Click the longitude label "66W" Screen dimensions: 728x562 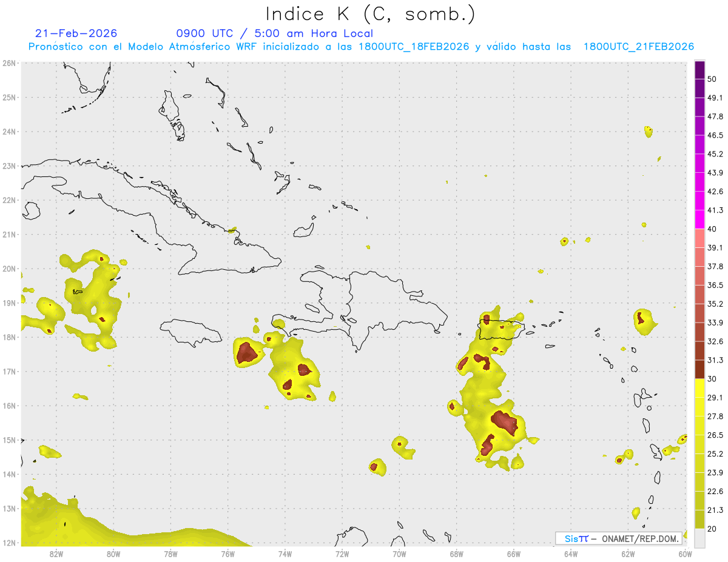pyautogui.click(x=513, y=554)
